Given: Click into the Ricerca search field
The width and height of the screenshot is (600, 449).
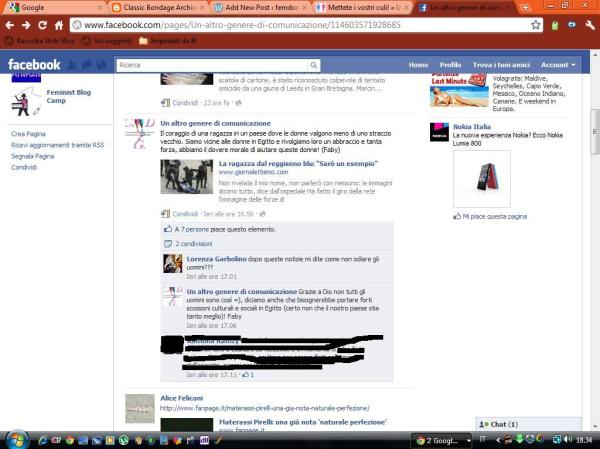Looking at the screenshot, I should 210,65.
